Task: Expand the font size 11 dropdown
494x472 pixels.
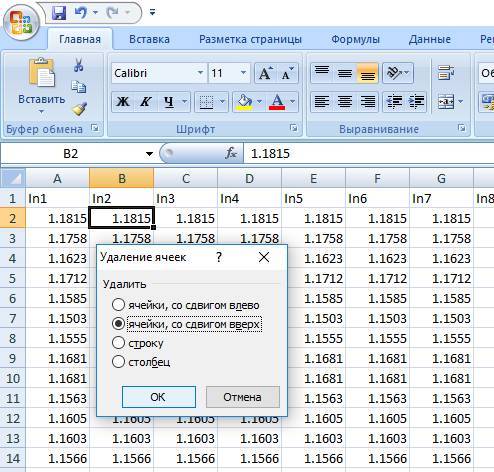Action: click(243, 73)
